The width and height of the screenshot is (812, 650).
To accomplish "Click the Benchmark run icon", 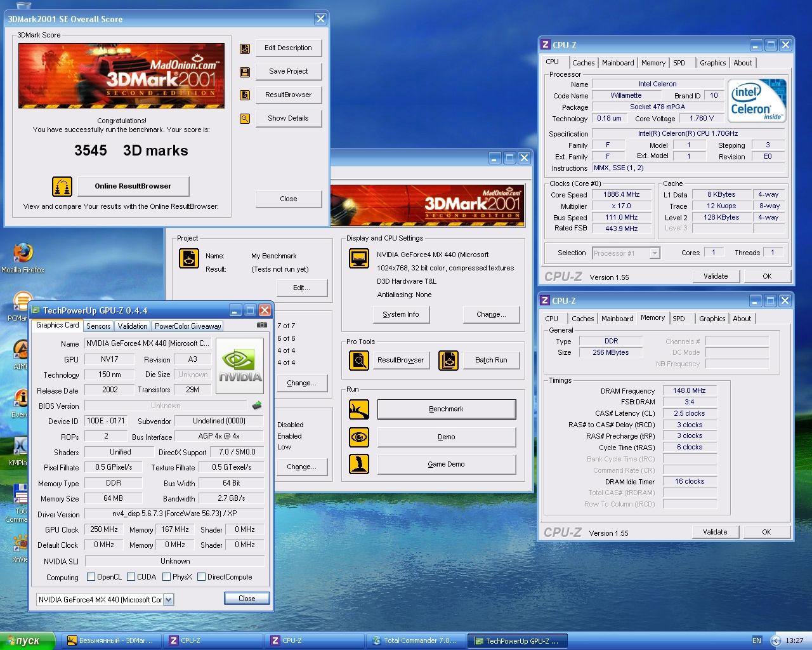I will (x=359, y=409).
